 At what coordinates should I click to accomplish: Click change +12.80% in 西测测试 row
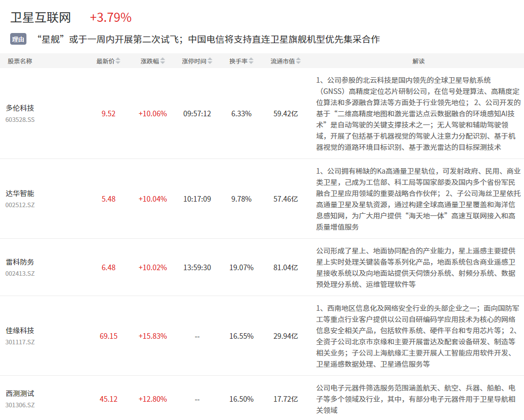point(152,399)
